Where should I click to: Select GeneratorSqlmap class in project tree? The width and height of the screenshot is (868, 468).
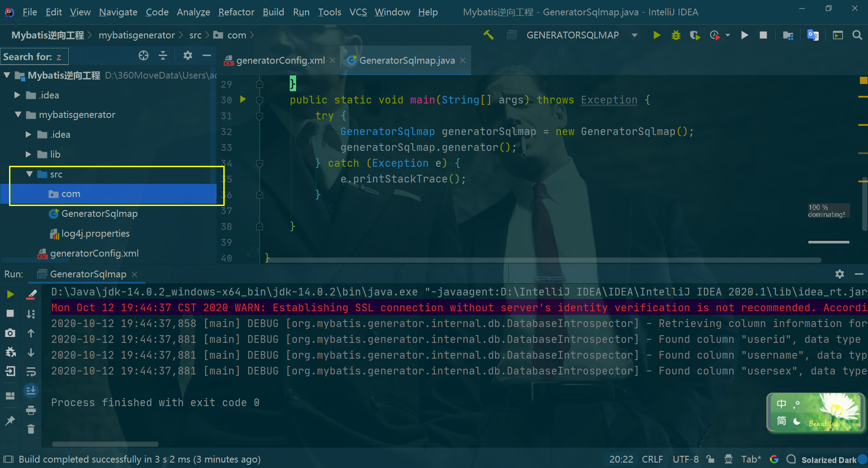tap(99, 214)
